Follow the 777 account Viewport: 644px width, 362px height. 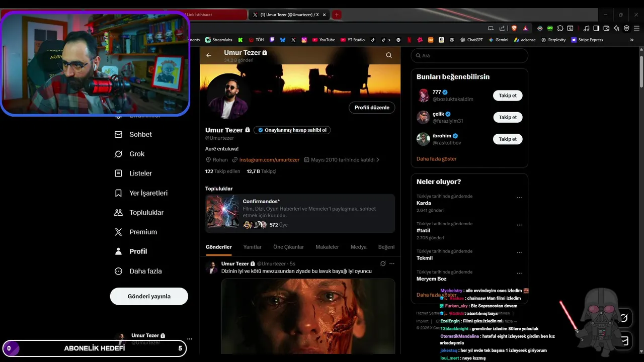tap(508, 96)
